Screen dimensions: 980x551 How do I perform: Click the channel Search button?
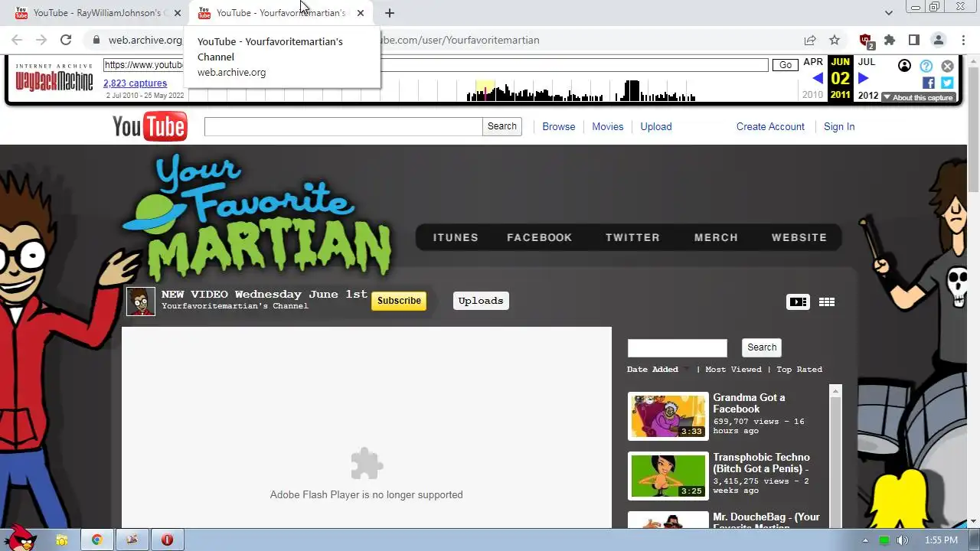tap(762, 347)
